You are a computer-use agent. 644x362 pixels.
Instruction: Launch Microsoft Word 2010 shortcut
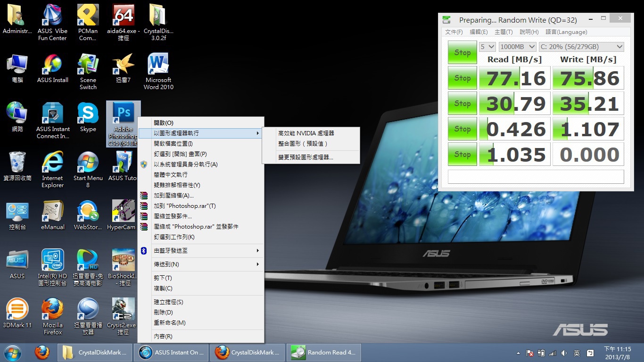[158, 66]
